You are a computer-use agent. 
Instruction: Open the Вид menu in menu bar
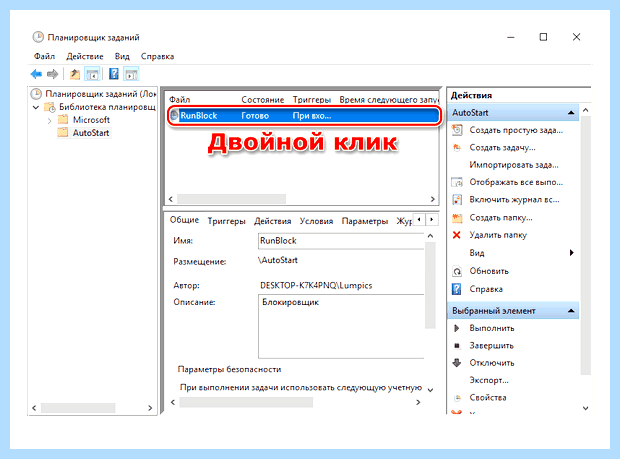[122, 56]
